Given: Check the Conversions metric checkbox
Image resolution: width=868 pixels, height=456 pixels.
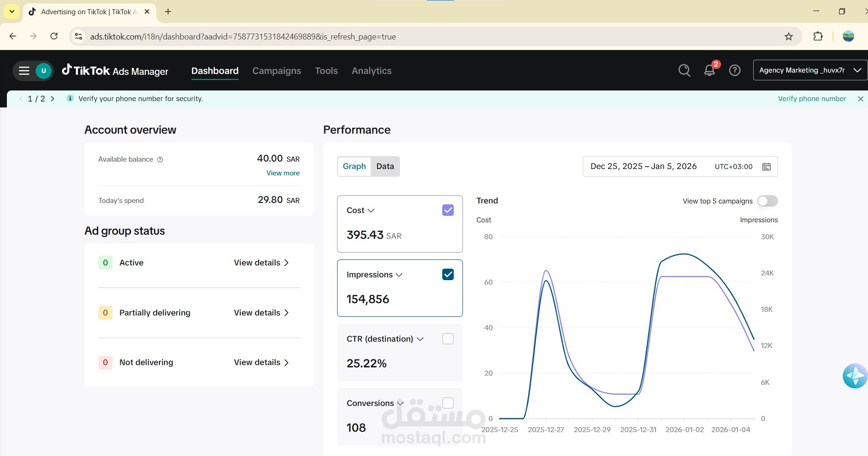Looking at the screenshot, I should click(x=448, y=403).
